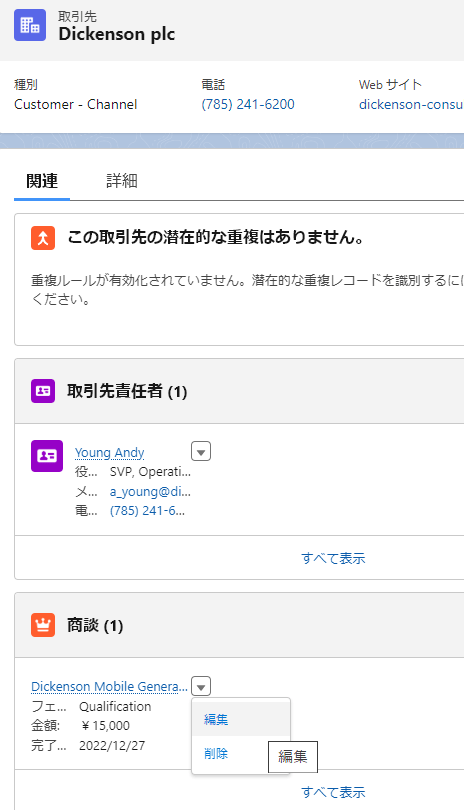The width and height of the screenshot is (464, 810).
Task: Click すべて表示 under the contacts list
Action: pyautogui.click(x=333, y=558)
